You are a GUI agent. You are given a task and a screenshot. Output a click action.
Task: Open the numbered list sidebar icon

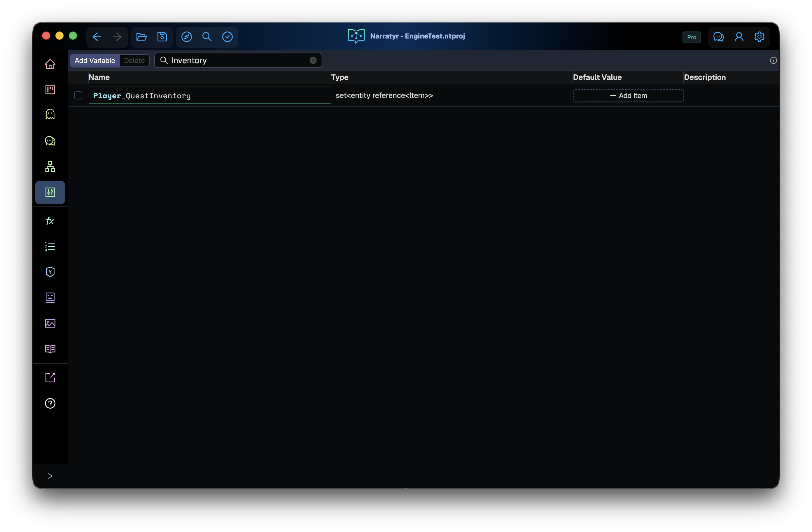[x=50, y=246]
